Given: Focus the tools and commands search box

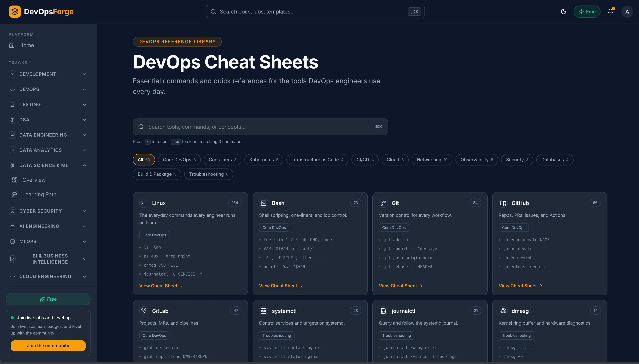Looking at the screenshot, I should [x=260, y=127].
